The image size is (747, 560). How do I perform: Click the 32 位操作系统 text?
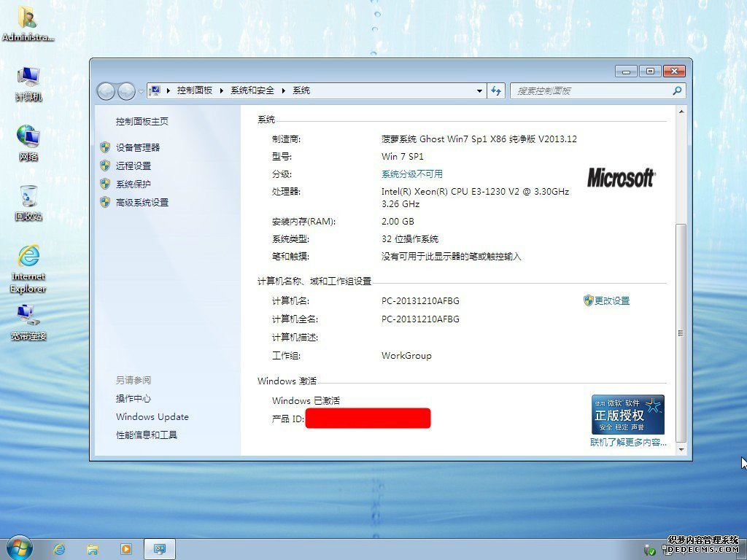pos(410,239)
